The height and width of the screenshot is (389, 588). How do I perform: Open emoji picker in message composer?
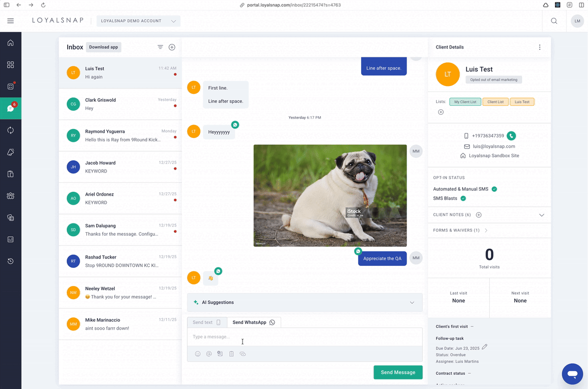(198, 354)
